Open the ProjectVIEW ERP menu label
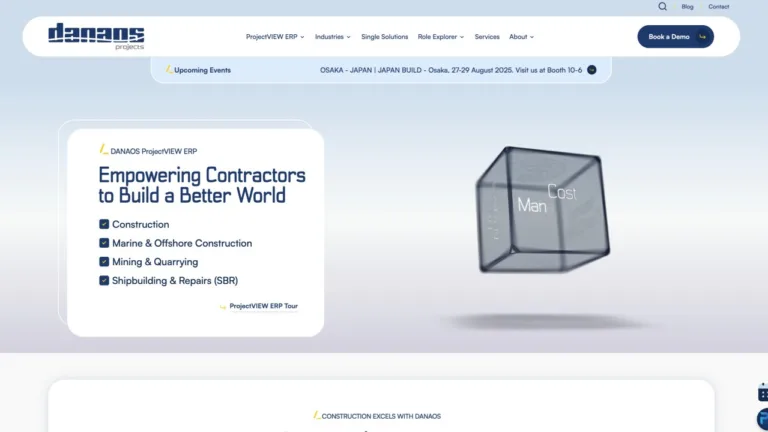The height and width of the screenshot is (432, 768). pos(271,37)
